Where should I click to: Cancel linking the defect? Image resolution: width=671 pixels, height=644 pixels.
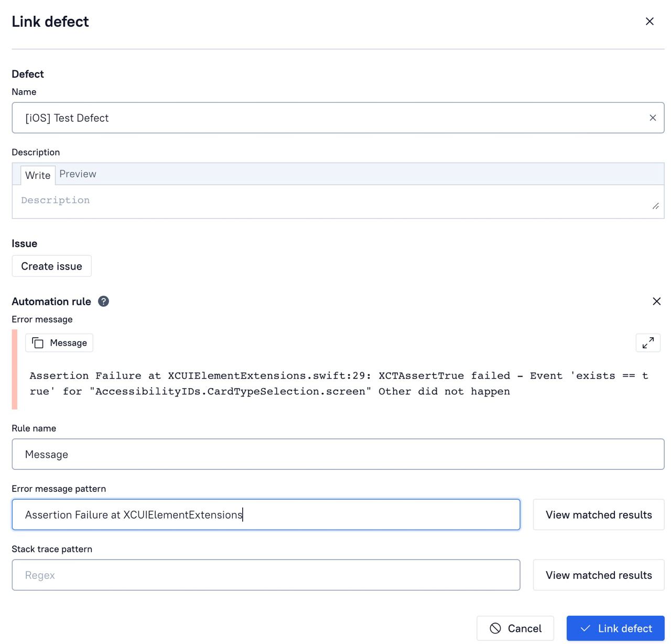(x=515, y=628)
